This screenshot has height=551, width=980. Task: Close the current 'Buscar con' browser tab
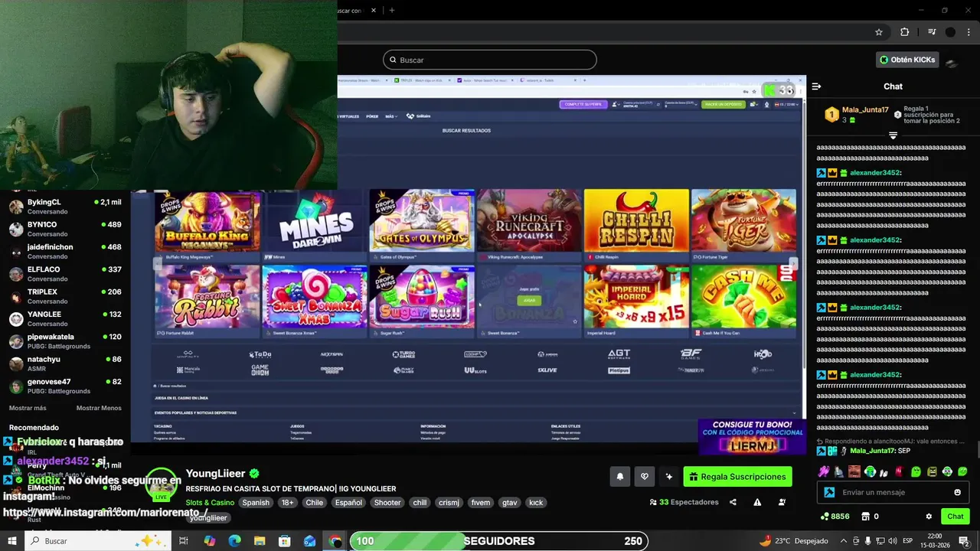(374, 10)
